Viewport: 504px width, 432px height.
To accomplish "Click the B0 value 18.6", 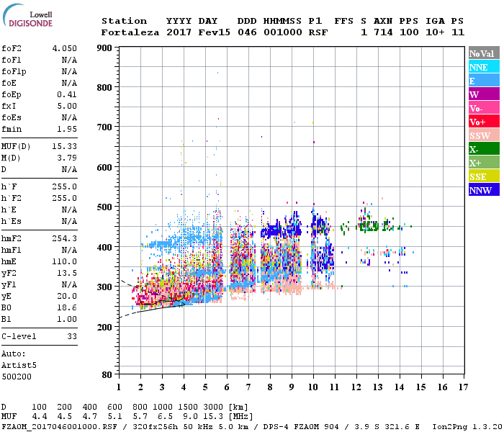I will 67,308.
